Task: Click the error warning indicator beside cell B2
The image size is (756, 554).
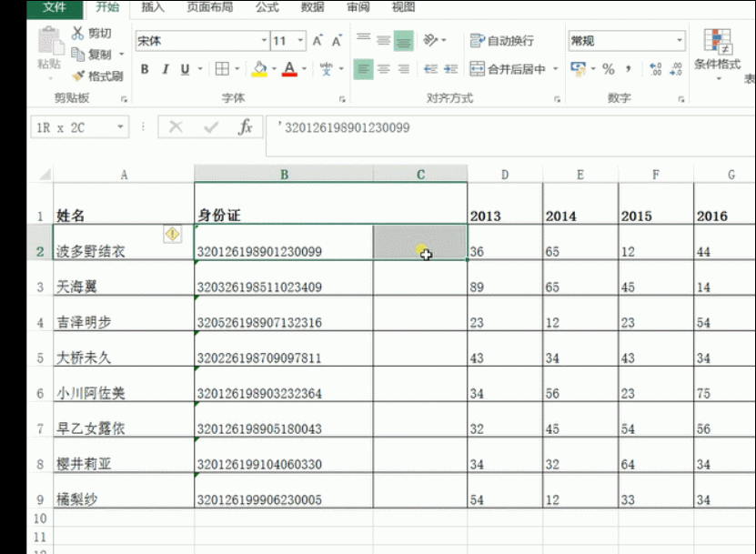Action: 172,235
